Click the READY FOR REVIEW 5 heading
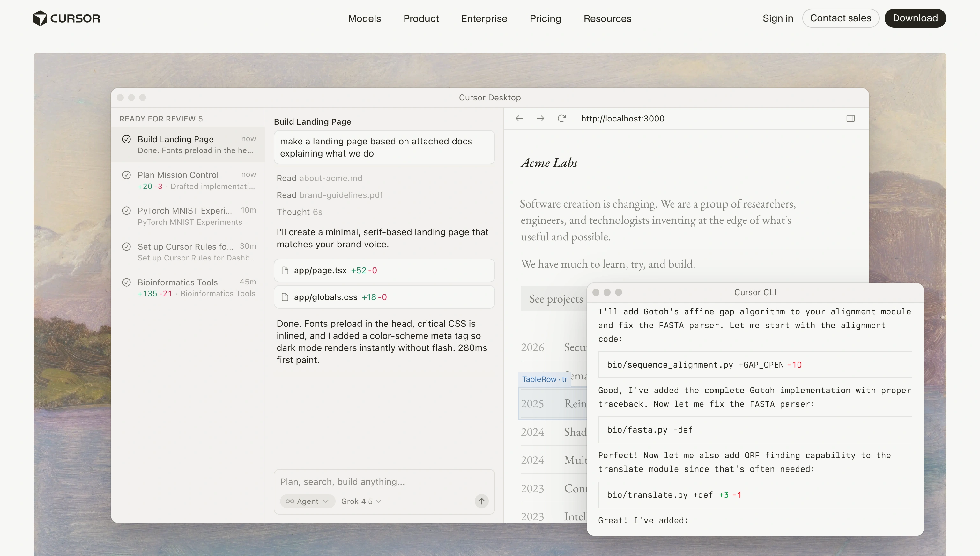This screenshot has width=980, height=556. tap(161, 119)
